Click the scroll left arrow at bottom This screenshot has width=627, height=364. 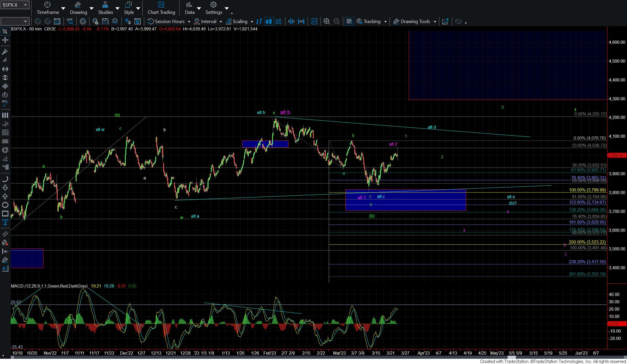[x=3, y=356]
